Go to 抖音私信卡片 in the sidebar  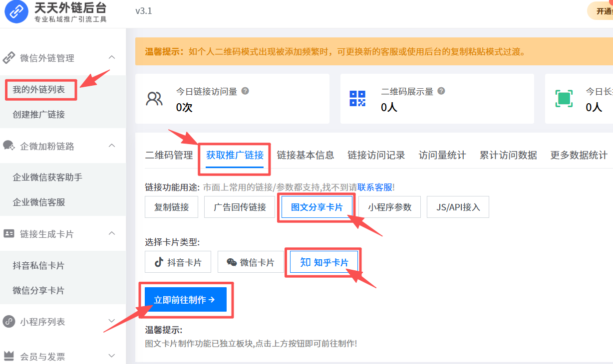tap(38, 266)
